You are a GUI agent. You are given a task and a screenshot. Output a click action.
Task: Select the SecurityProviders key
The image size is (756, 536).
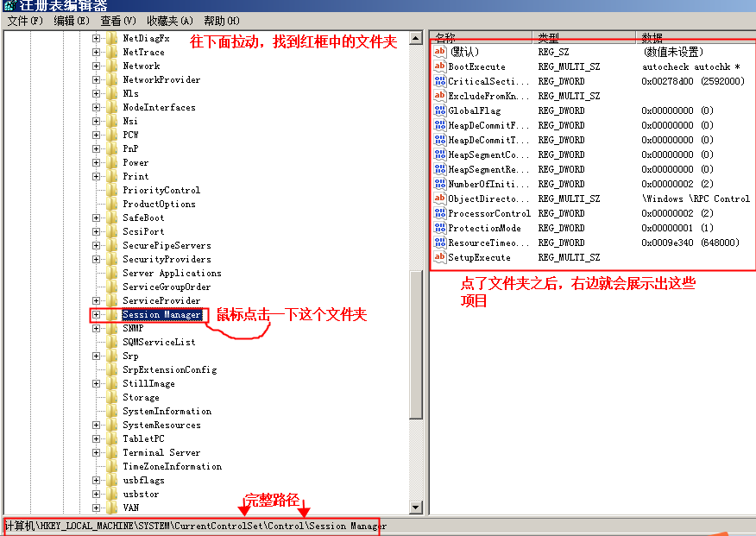(x=167, y=259)
